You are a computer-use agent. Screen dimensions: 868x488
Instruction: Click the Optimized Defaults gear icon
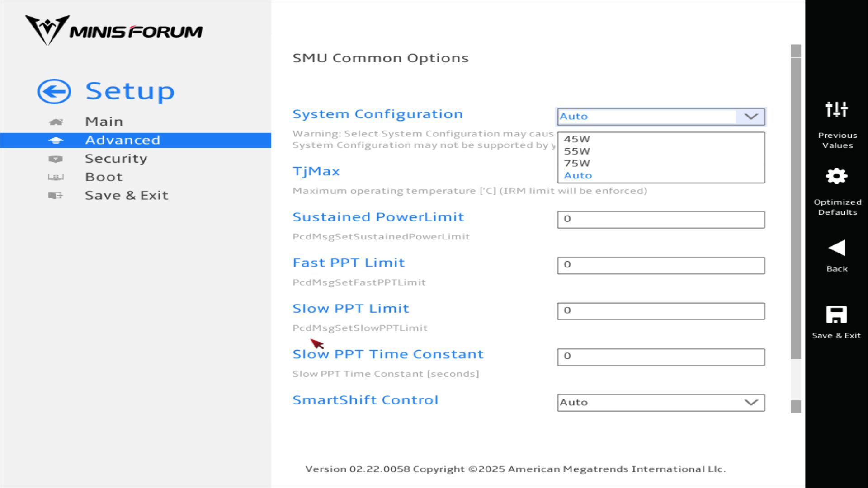pyautogui.click(x=836, y=176)
